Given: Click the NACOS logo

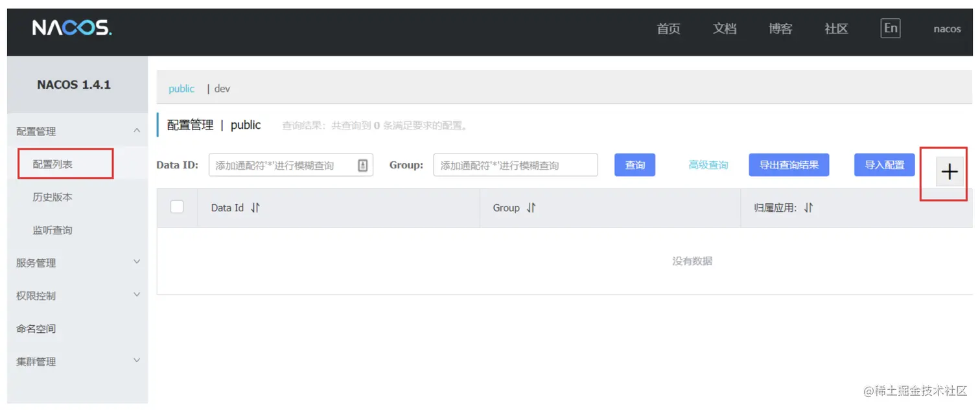Looking at the screenshot, I should click(72, 28).
